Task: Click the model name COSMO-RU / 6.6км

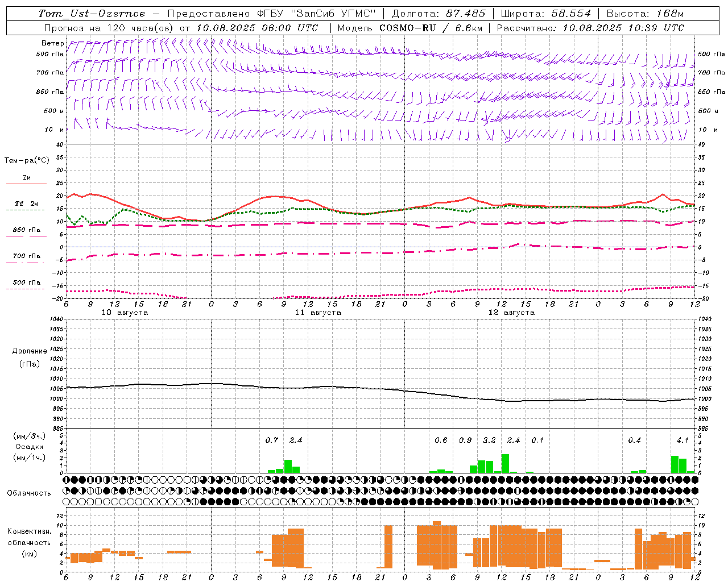Action: tap(432, 28)
